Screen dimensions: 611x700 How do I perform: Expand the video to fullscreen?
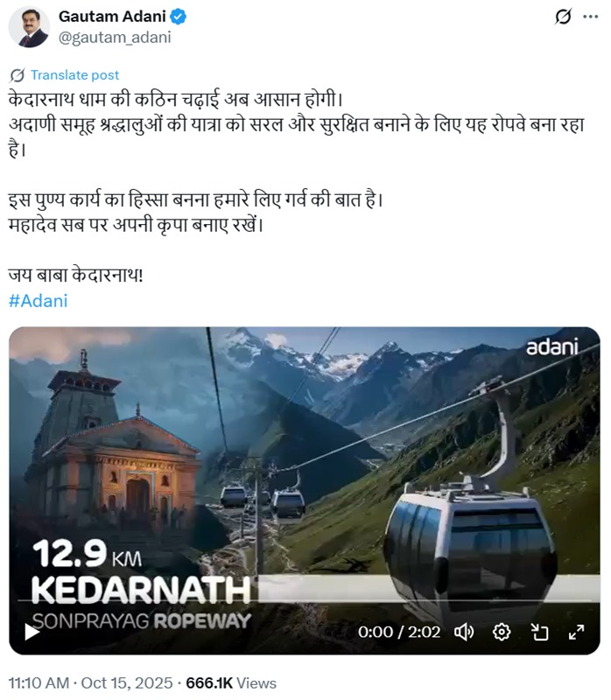[x=576, y=632]
